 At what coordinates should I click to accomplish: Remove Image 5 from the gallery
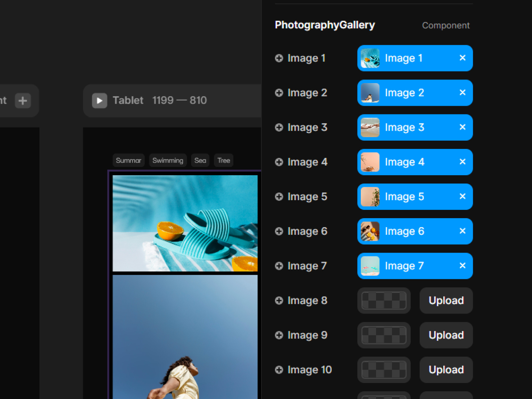click(462, 196)
